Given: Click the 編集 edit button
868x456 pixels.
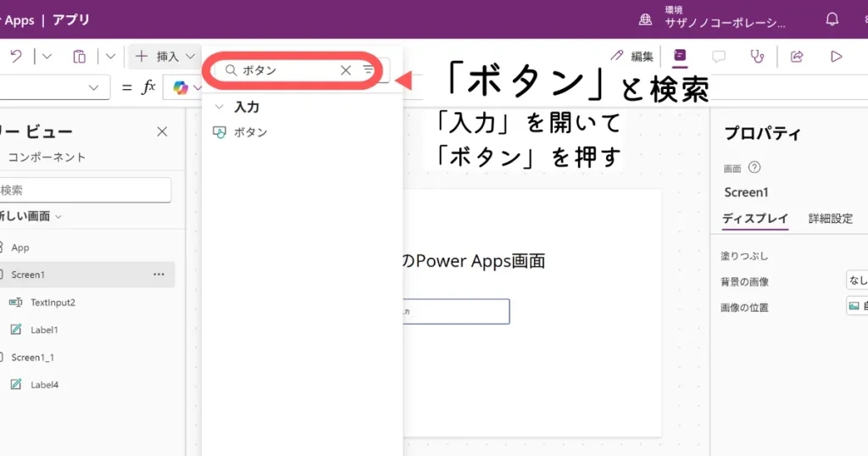Looking at the screenshot, I should tap(632, 57).
